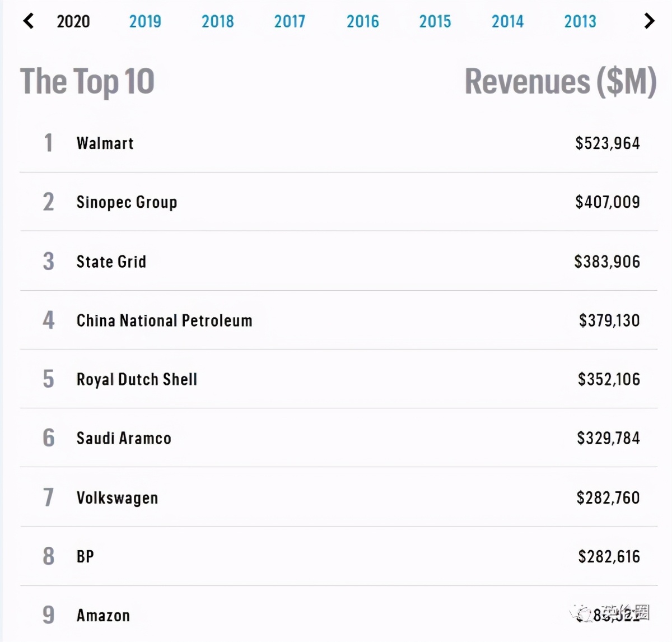672x642 pixels.
Task: Select the 2019 year tab
Action: coord(145,21)
